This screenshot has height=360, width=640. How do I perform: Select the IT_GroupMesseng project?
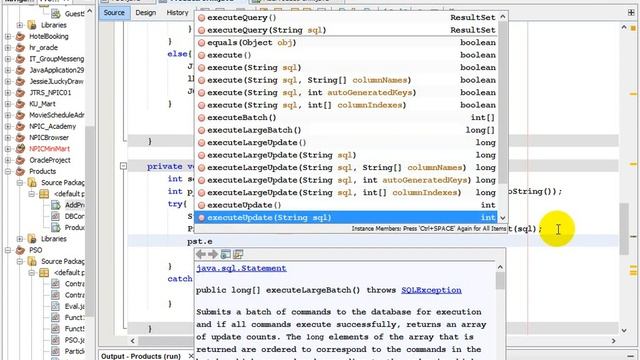click(57, 59)
